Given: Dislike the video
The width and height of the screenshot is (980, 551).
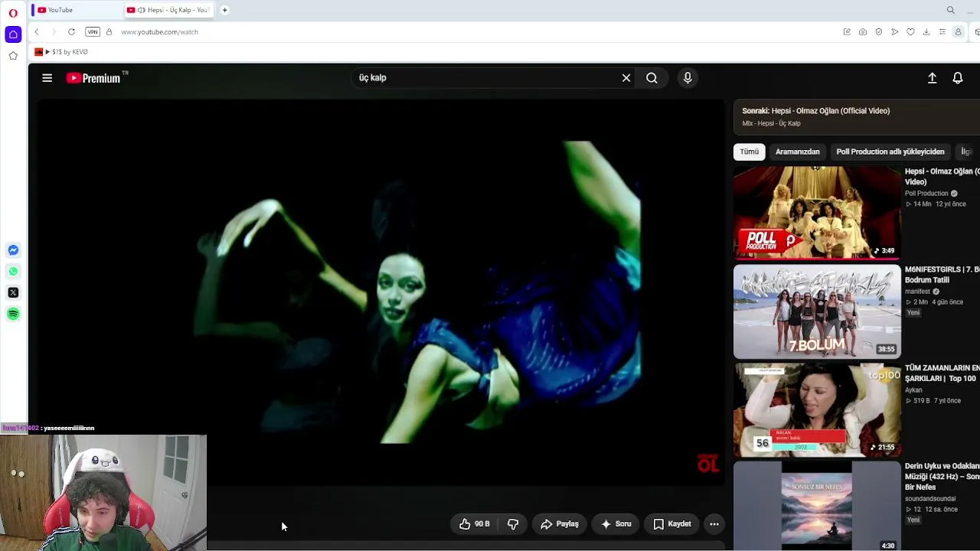Looking at the screenshot, I should [513, 524].
